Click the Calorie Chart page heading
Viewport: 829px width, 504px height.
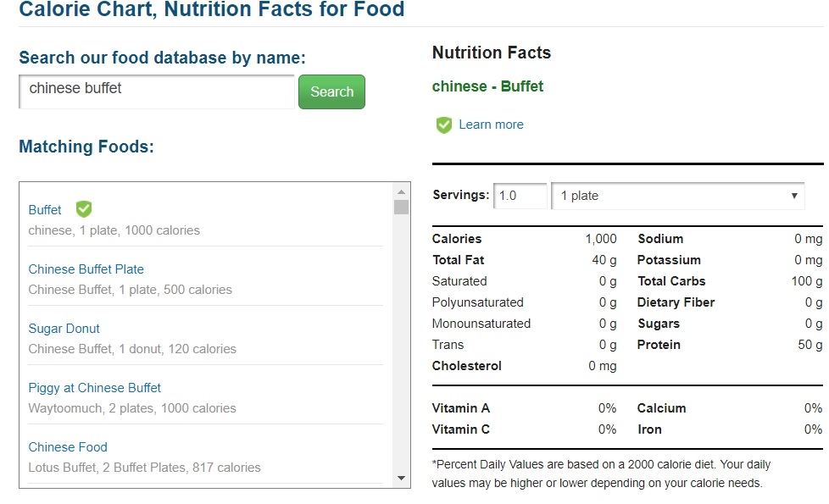point(212,11)
